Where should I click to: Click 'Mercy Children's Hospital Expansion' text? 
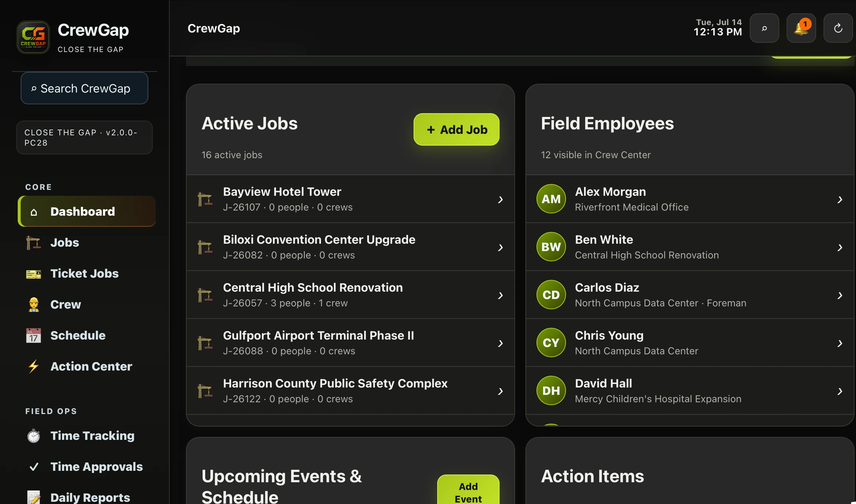[x=658, y=399]
